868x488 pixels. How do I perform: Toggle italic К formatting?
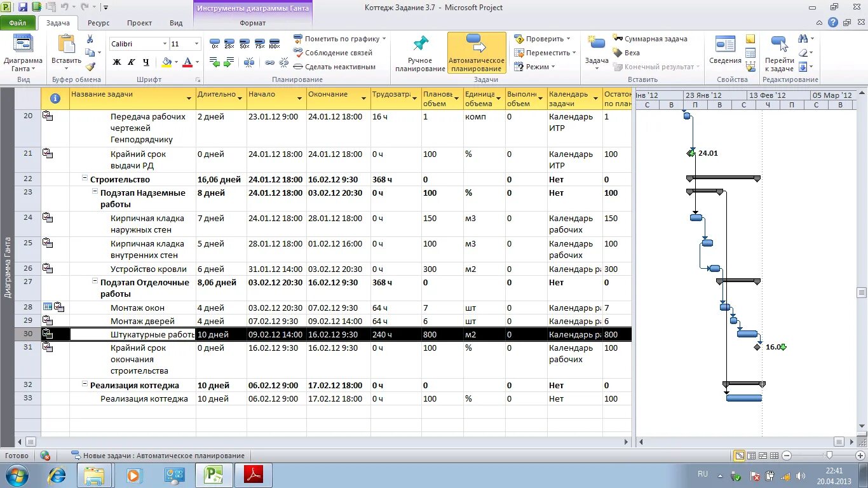click(132, 62)
